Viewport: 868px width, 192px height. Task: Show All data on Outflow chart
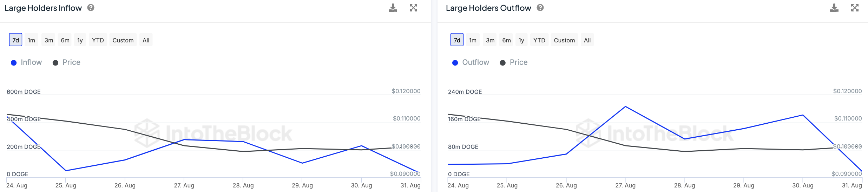587,40
